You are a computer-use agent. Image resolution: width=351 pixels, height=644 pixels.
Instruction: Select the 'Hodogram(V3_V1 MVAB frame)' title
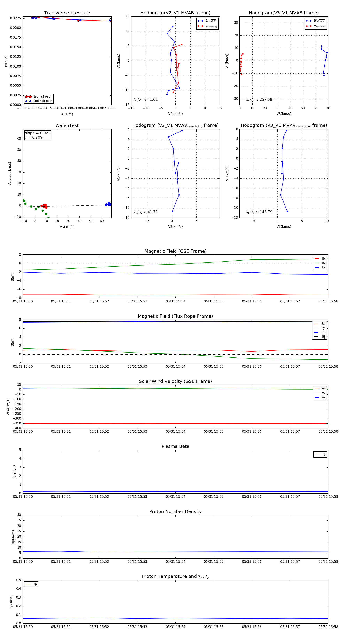click(x=284, y=13)
